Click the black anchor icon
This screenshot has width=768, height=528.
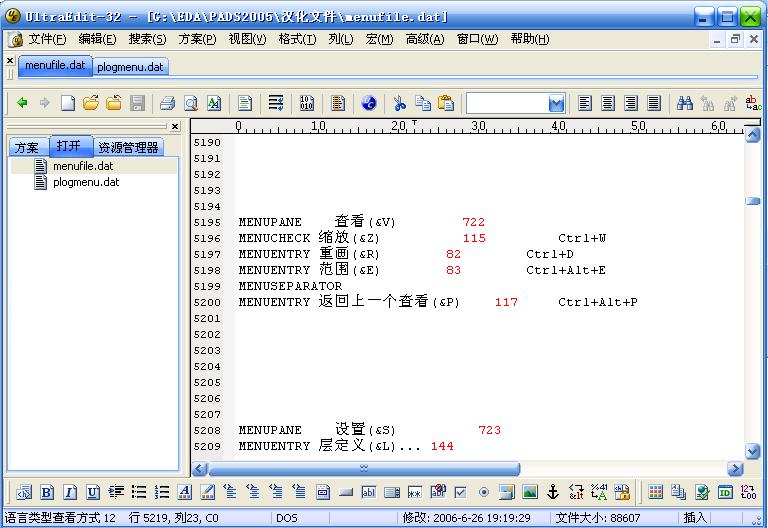point(552,492)
